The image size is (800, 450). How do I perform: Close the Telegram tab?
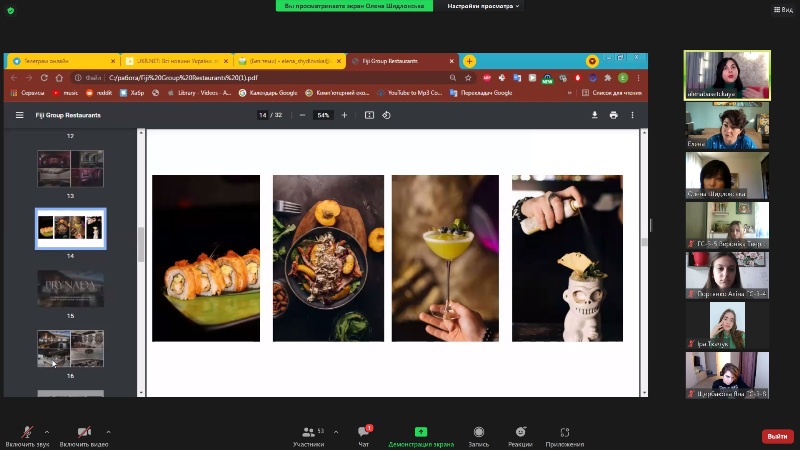point(113,61)
